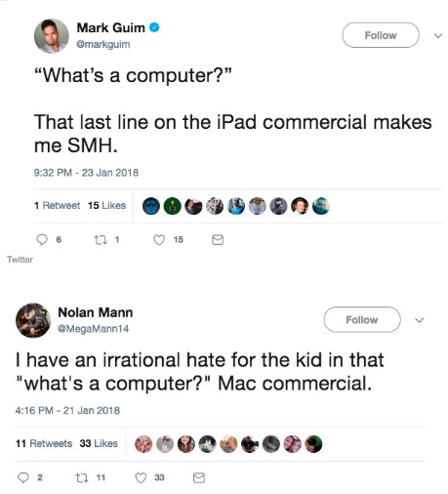The image size is (448, 494).
Task: Expand options chevron beside Mark Guim's Follow
Action: [438, 35]
